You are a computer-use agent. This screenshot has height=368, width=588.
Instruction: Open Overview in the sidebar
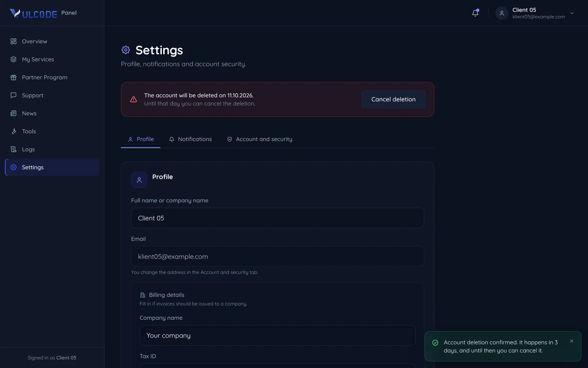(52, 41)
